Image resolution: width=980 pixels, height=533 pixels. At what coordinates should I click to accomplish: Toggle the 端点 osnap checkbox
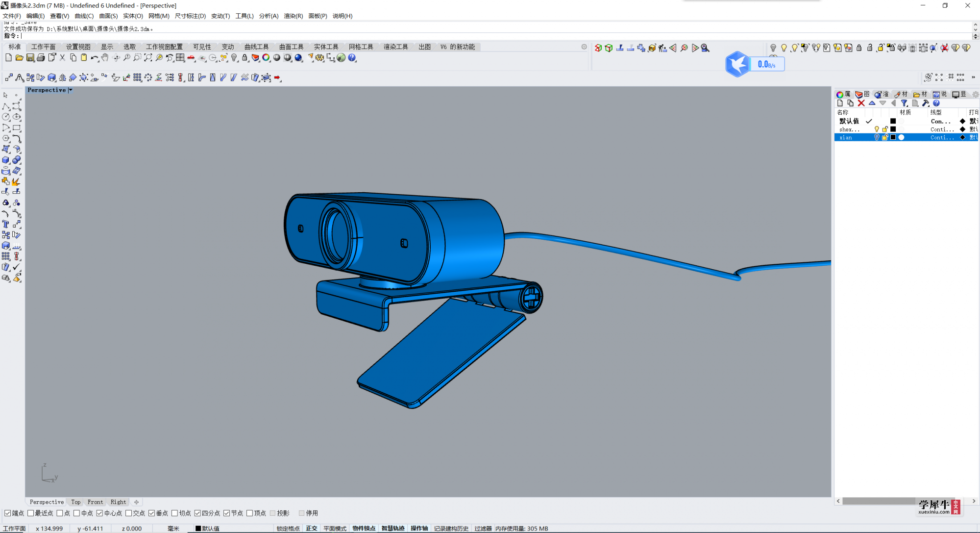click(7, 513)
